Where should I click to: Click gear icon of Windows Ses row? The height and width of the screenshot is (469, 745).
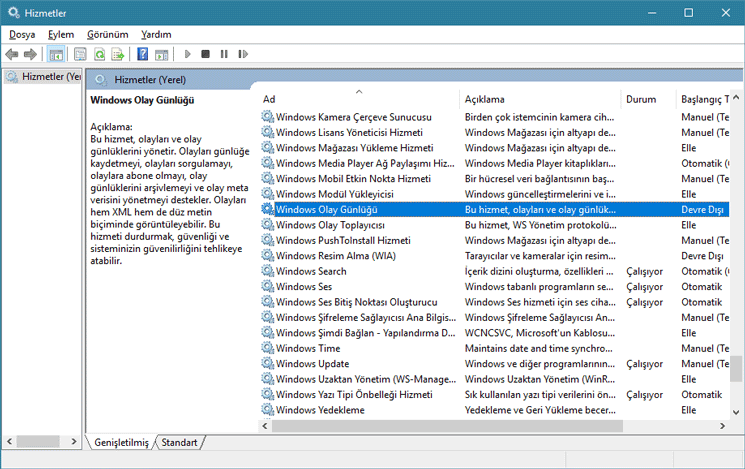pos(267,287)
